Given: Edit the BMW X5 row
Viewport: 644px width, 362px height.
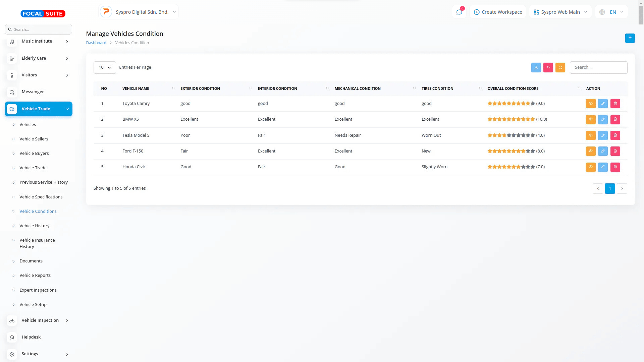Looking at the screenshot, I should [603, 119].
